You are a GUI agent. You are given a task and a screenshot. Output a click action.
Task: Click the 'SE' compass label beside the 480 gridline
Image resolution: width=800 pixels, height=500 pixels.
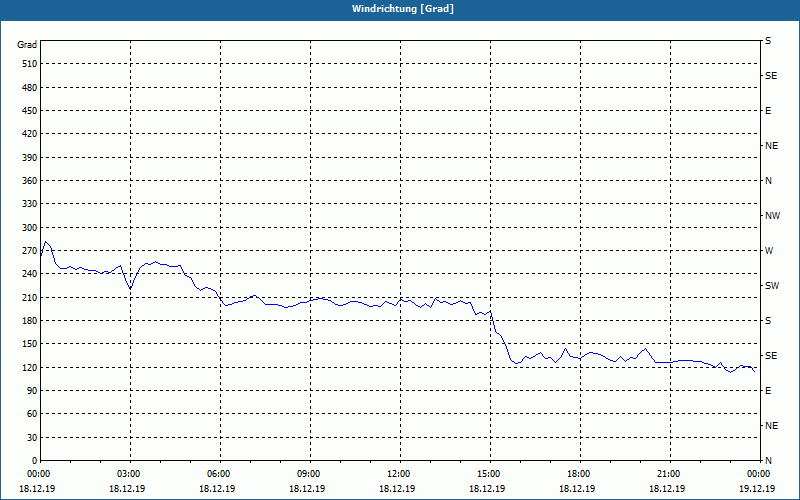point(771,76)
